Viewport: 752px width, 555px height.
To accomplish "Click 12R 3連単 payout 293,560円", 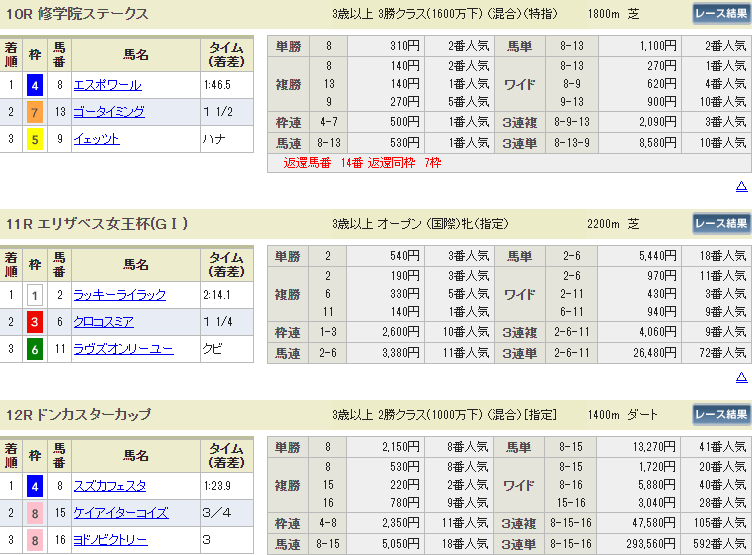I will point(652,544).
